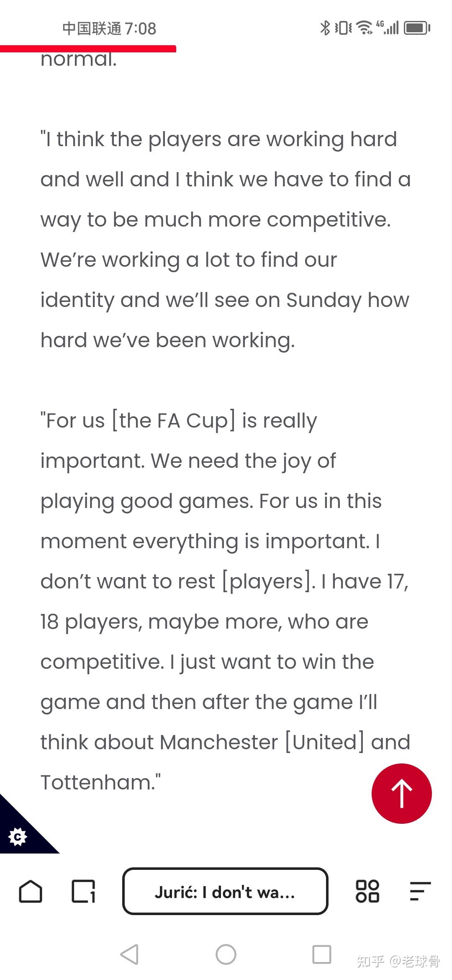The image size is (452, 980).
Task: Tap the 7:08 clock in status bar
Action: pos(141,28)
